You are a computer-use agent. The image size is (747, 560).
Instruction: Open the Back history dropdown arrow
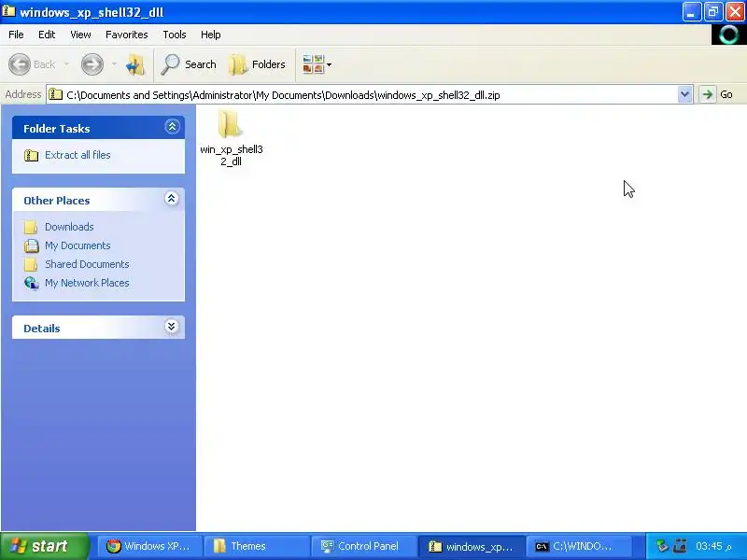(x=66, y=64)
